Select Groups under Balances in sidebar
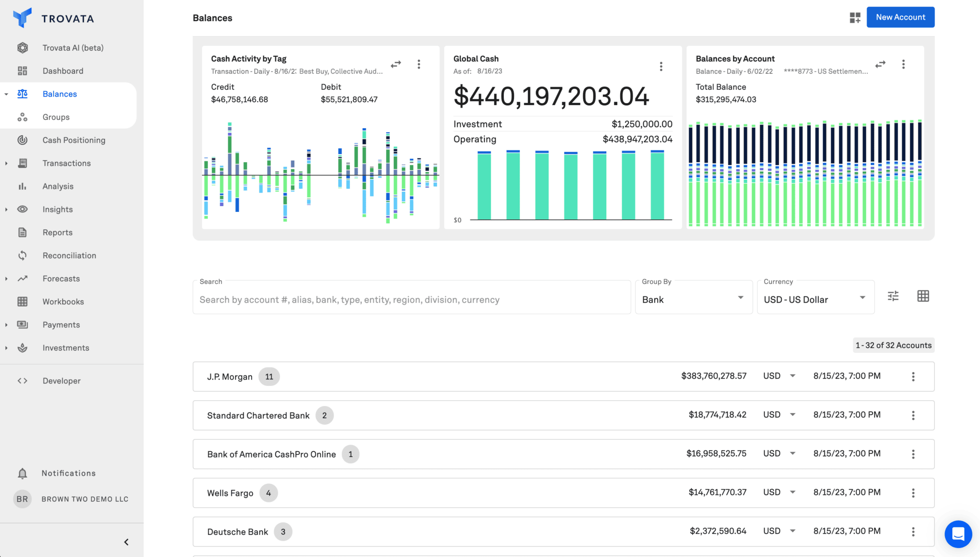This screenshot has height=557, width=980. [x=56, y=117]
